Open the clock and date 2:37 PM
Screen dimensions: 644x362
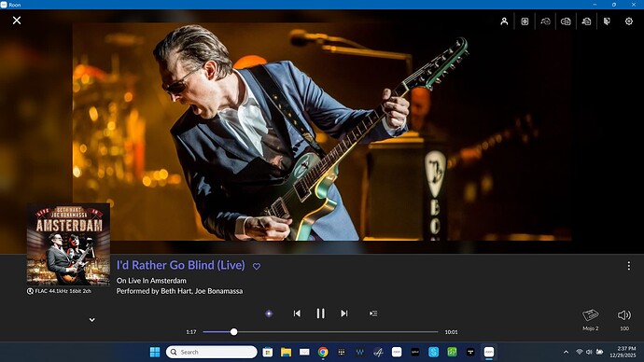click(x=623, y=352)
